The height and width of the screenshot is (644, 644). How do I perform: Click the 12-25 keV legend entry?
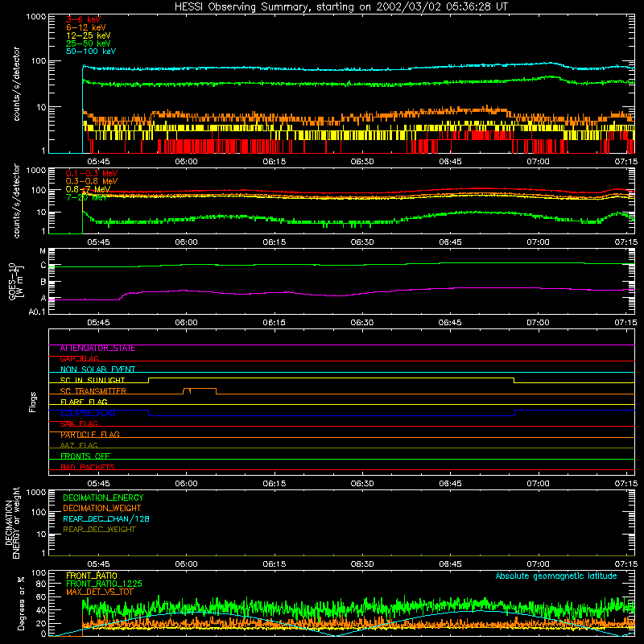[x=89, y=35]
